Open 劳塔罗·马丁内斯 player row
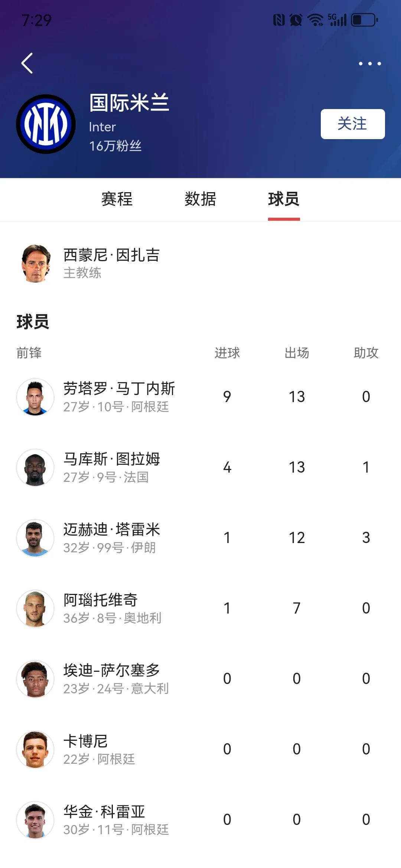Image resolution: width=401 pixels, height=868 pixels. pyautogui.click(x=200, y=397)
